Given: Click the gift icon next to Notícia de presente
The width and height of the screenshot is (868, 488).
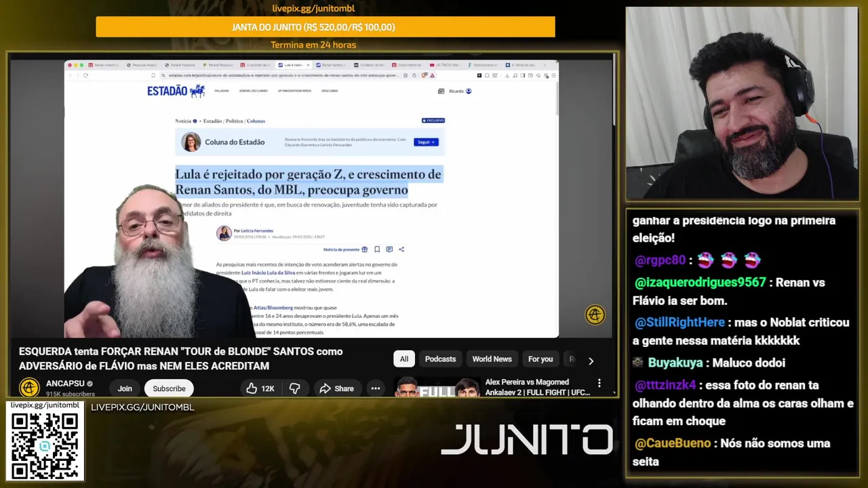Looking at the screenshot, I should tap(365, 249).
